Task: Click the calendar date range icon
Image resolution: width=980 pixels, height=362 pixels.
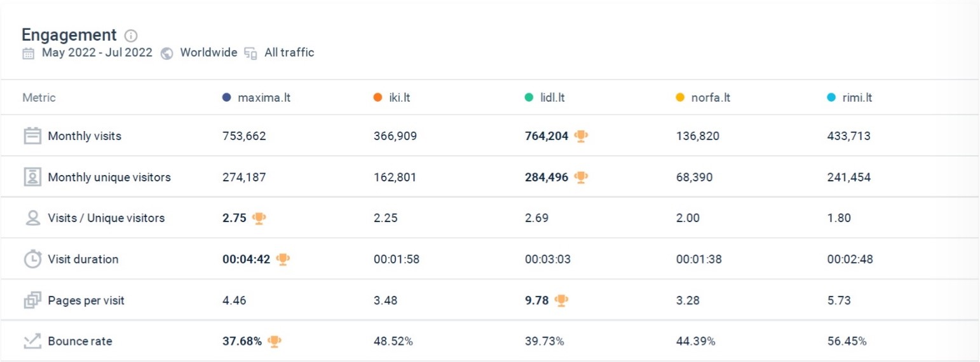Action: tap(29, 53)
